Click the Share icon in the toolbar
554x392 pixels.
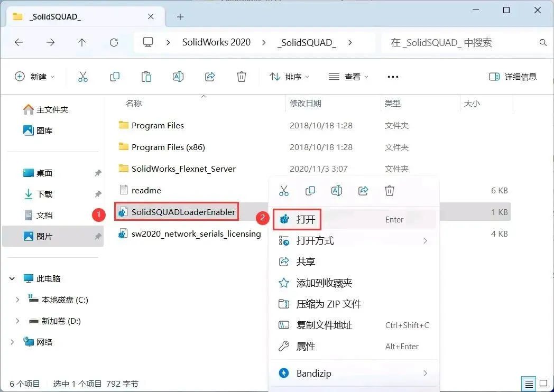point(210,77)
